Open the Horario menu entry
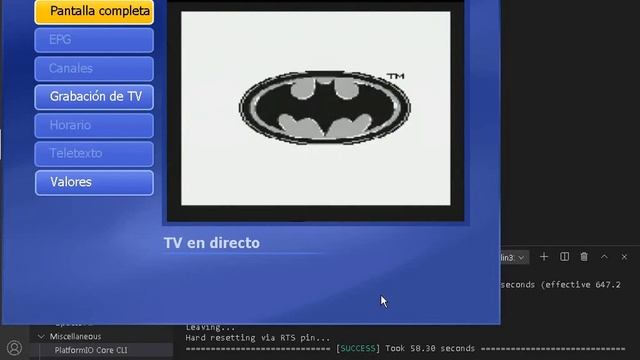The width and height of the screenshot is (640, 360). click(94, 126)
